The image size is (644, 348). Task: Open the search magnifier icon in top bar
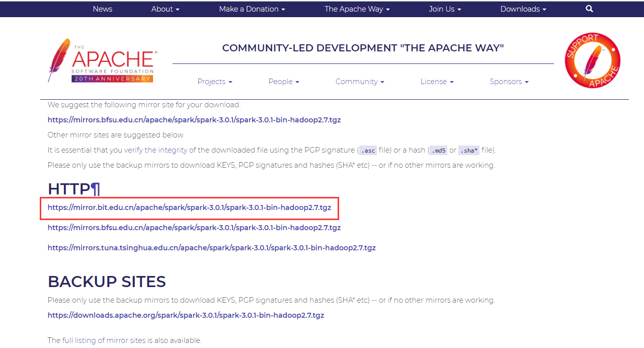(590, 9)
